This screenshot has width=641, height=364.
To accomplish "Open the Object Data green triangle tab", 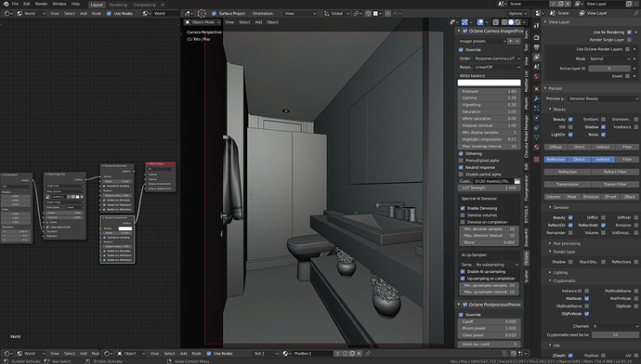I will [536, 137].
